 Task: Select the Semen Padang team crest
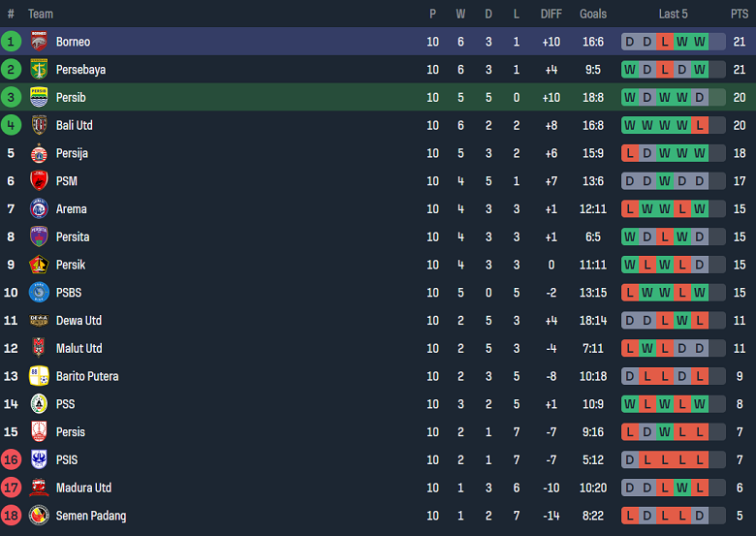(39, 516)
